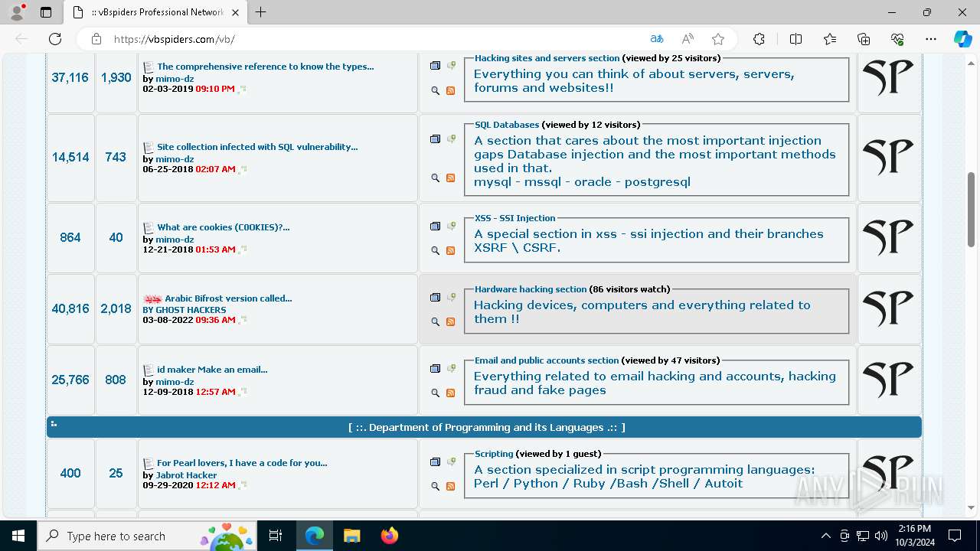Open Task View on the taskbar
Viewport: 980px width, 551px height.
276,536
